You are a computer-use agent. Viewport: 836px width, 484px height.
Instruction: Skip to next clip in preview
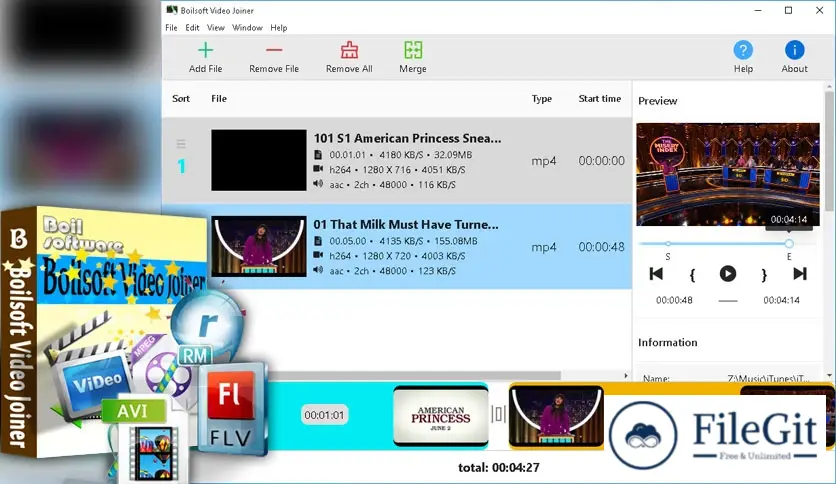(800, 274)
